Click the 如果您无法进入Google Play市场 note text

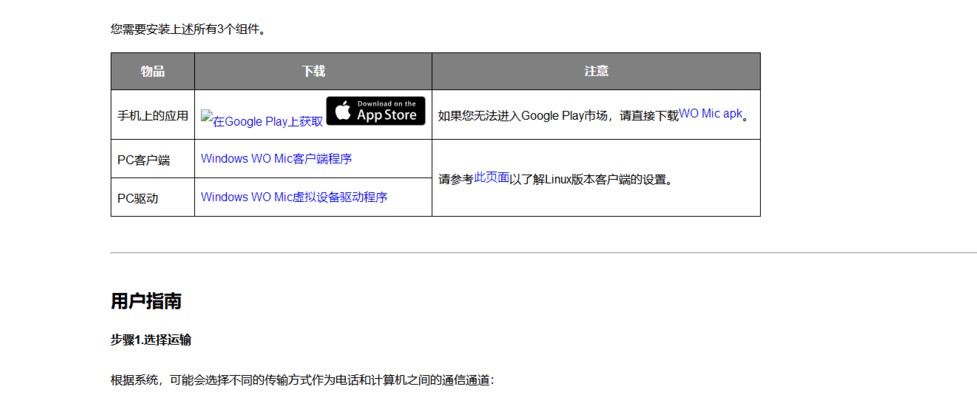click(x=558, y=115)
